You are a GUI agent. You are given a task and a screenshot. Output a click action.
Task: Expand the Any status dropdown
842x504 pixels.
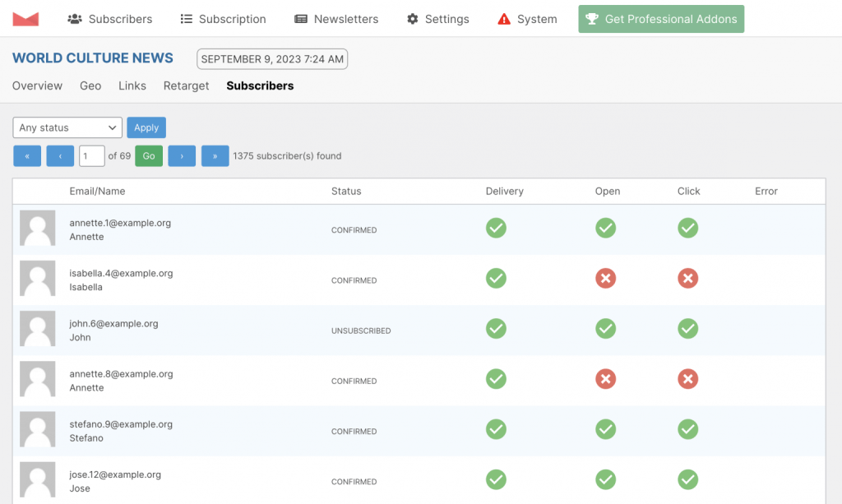[x=67, y=127]
